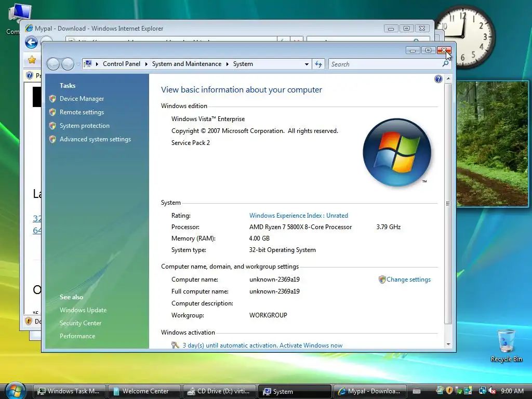Click the vertical scrollbar thumb
532x399 pixels.
pyautogui.click(x=448, y=204)
